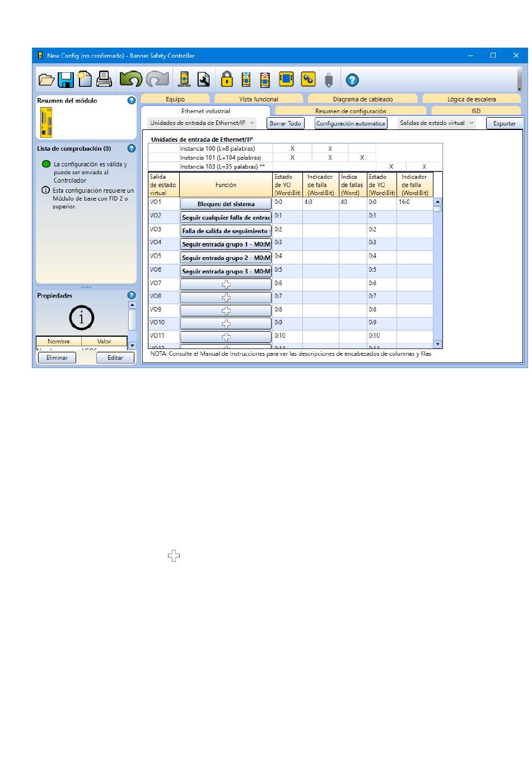
Task: Switch to the Vista funcional tab
Action: pos(259,99)
